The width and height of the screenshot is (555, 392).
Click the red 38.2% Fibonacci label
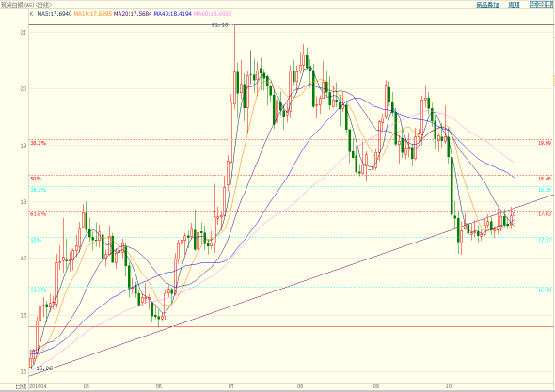pos(38,143)
